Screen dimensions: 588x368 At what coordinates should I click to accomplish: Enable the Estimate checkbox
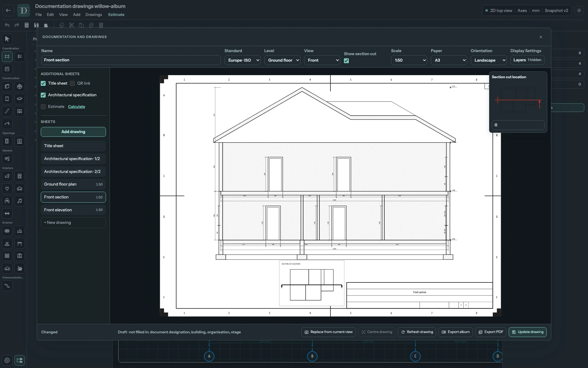pos(43,107)
